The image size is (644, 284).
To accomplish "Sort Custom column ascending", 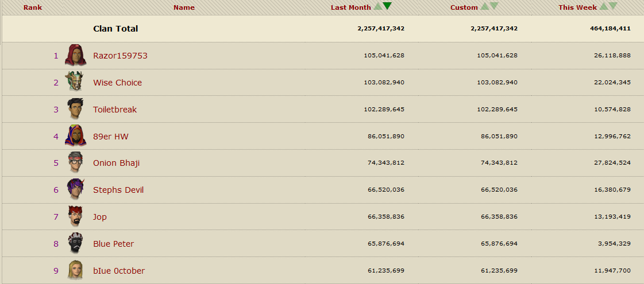I will (x=484, y=6).
